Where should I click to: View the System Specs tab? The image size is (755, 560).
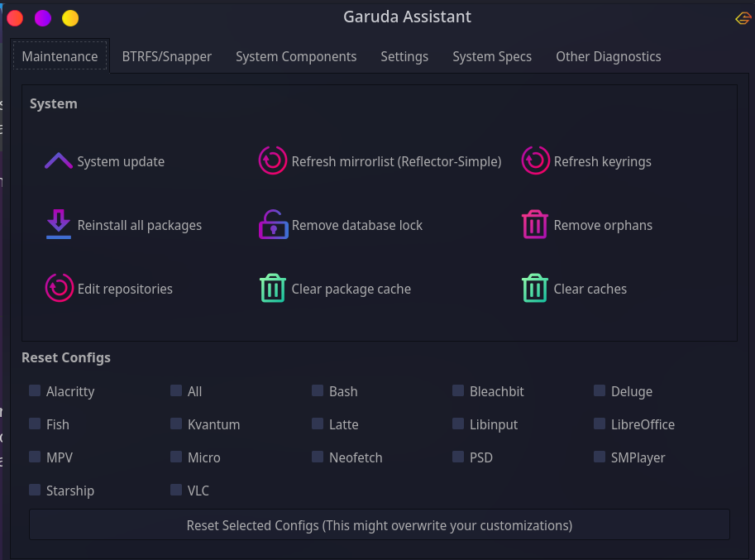[x=492, y=56]
